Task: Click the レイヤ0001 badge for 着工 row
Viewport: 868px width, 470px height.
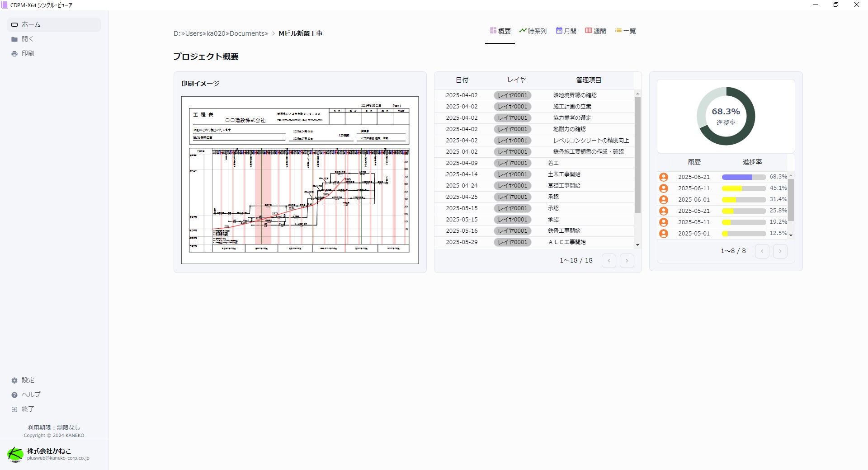Action: tap(513, 163)
